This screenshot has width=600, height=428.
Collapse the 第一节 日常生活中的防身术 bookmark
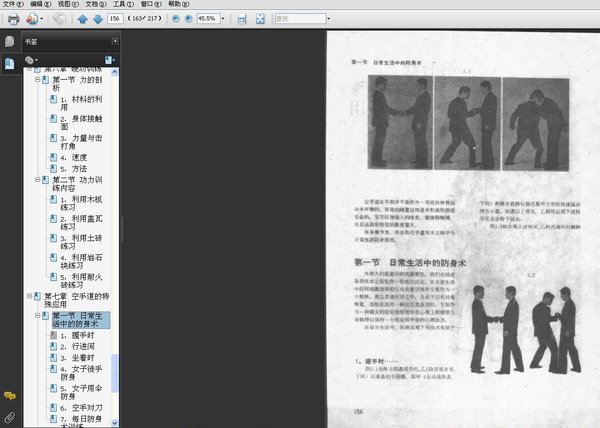[38, 316]
